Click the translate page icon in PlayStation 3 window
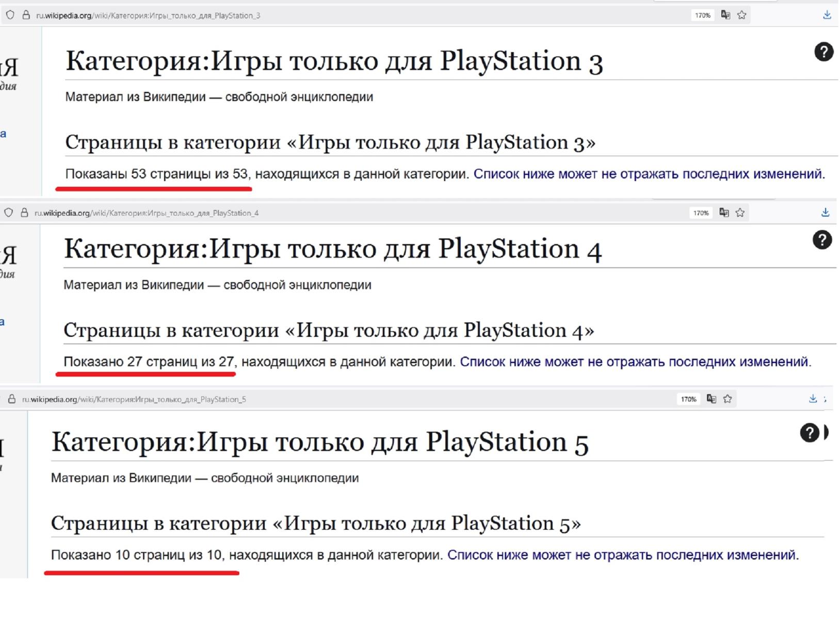 (x=725, y=15)
